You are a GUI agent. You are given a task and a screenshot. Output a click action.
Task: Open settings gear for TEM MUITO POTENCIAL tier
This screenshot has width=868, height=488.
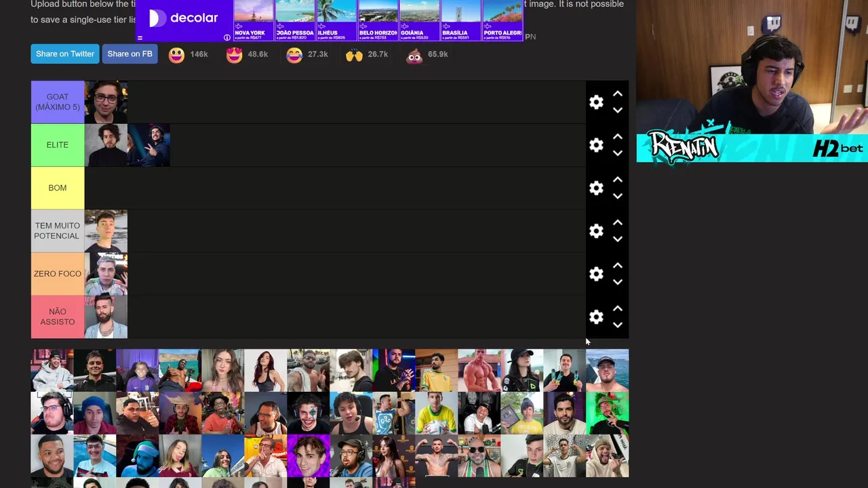click(596, 231)
